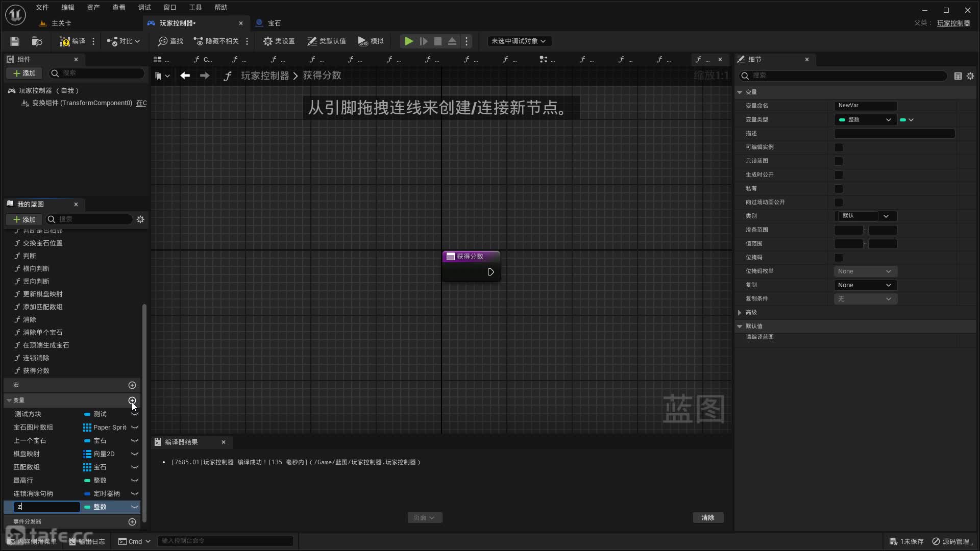Open parent class 玩家控制器 link
980x551 pixels.
tap(953, 23)
